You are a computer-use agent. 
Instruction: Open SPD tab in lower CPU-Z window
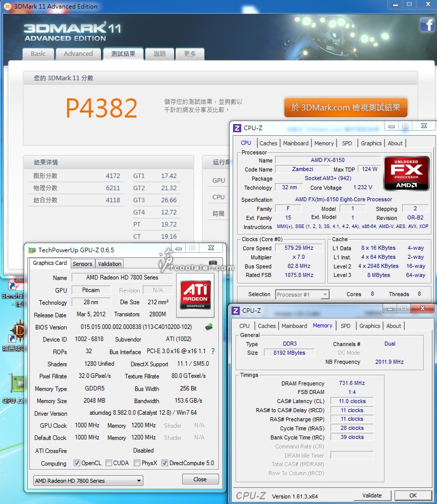(345, 326)
